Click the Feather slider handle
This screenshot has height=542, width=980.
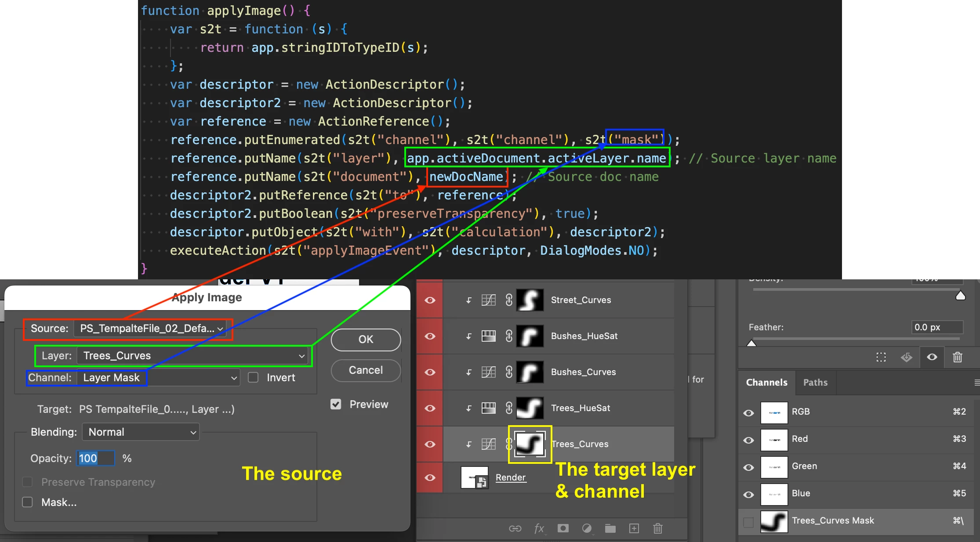point(751,343)
